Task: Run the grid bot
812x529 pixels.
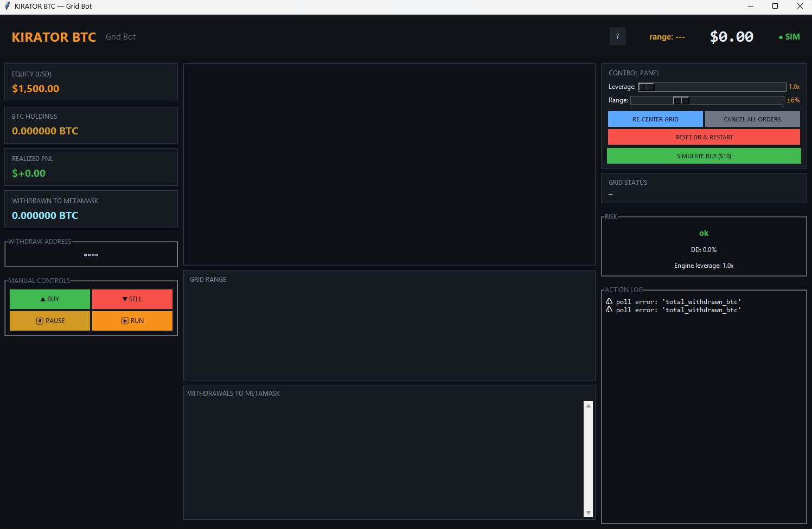Action: coord(132,321)
